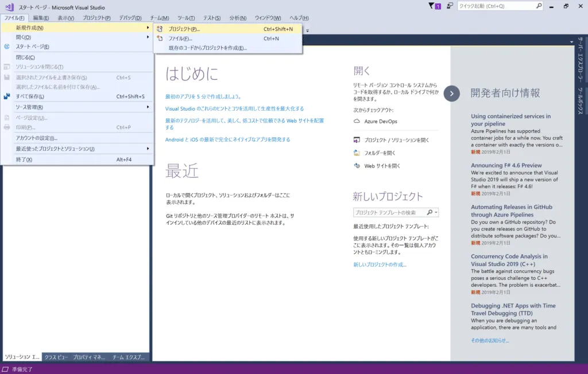Open link 最初のアプリを 5 分で作成しましょう
The image size is (588, 374).
point(203,96)
